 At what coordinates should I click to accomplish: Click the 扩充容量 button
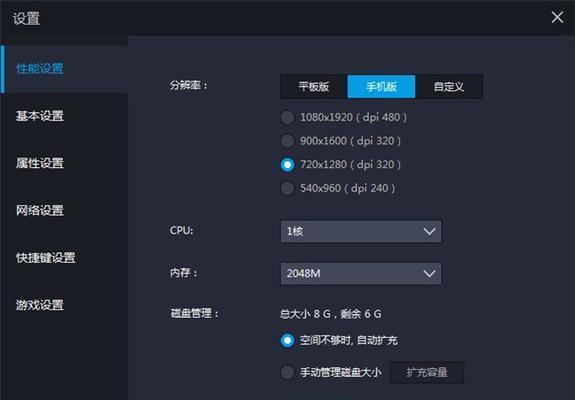point(427,373)
